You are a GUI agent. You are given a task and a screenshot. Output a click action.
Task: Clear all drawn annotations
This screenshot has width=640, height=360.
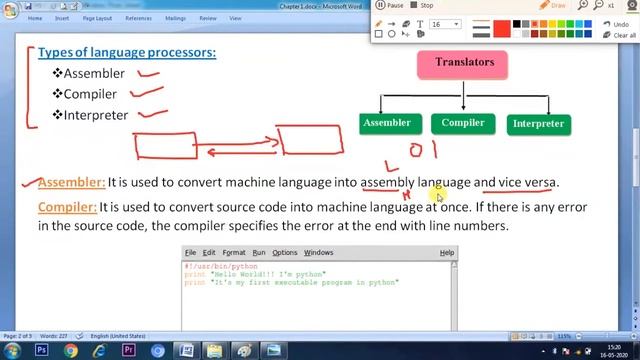(619, 35)
